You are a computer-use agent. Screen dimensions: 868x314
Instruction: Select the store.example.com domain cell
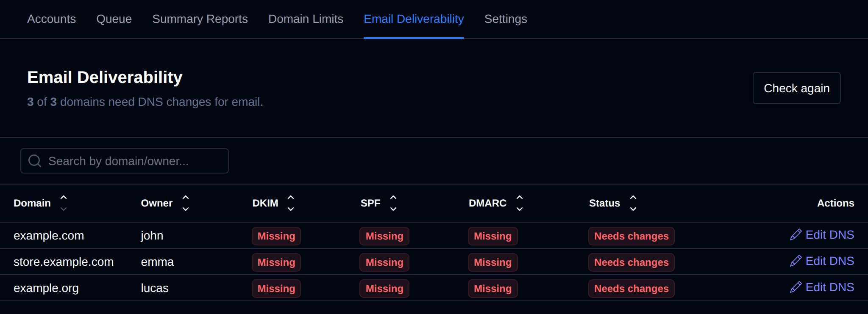point(64,262)
